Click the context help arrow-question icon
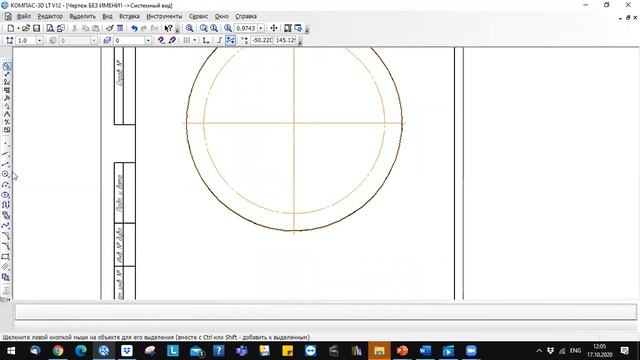 click(168, 28)
